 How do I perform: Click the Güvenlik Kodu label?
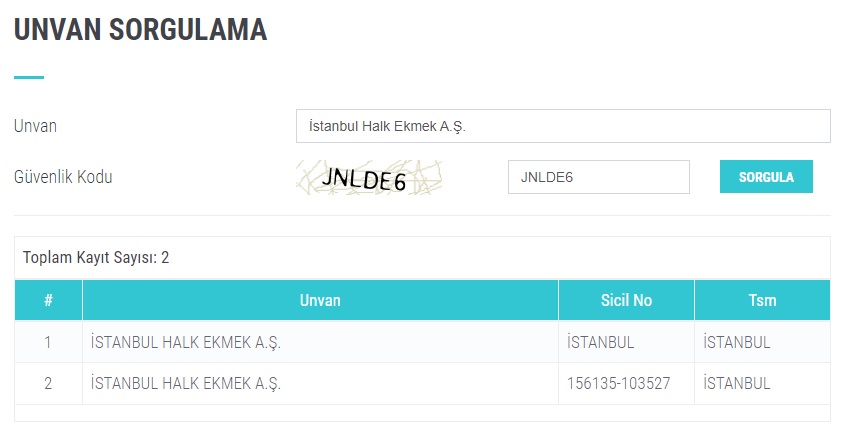tap(63, 177)
